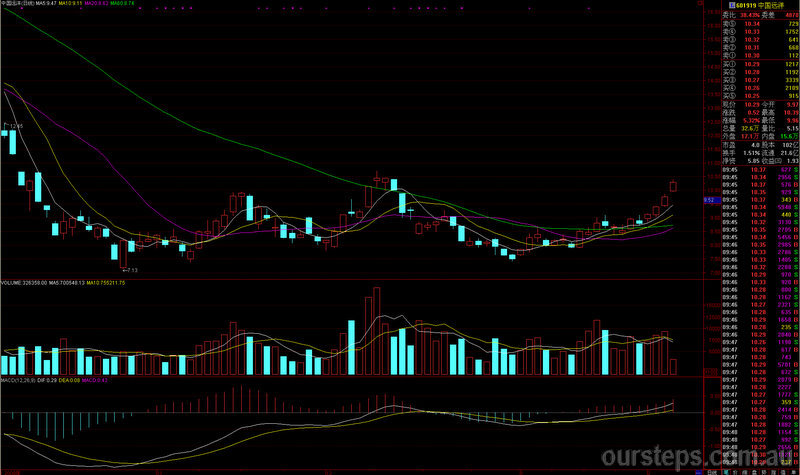Select the 卖③ ask row at 10.32
This screenshot has height=475, width=800.
(x=761, y=39)
